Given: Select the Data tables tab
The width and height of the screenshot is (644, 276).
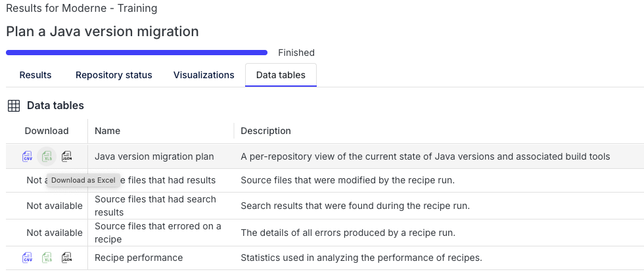Looking at the screenshot, I should pyautogui.click(x=281, y=75).
